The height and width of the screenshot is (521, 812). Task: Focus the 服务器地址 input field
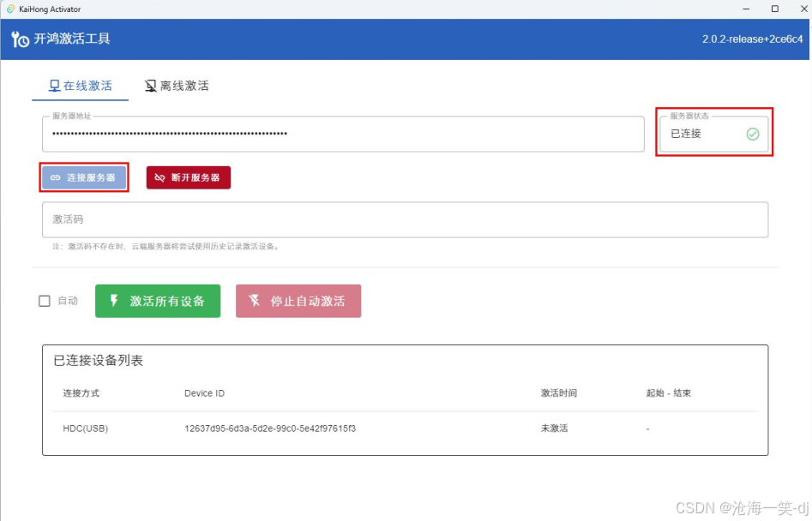pos(343,134)
